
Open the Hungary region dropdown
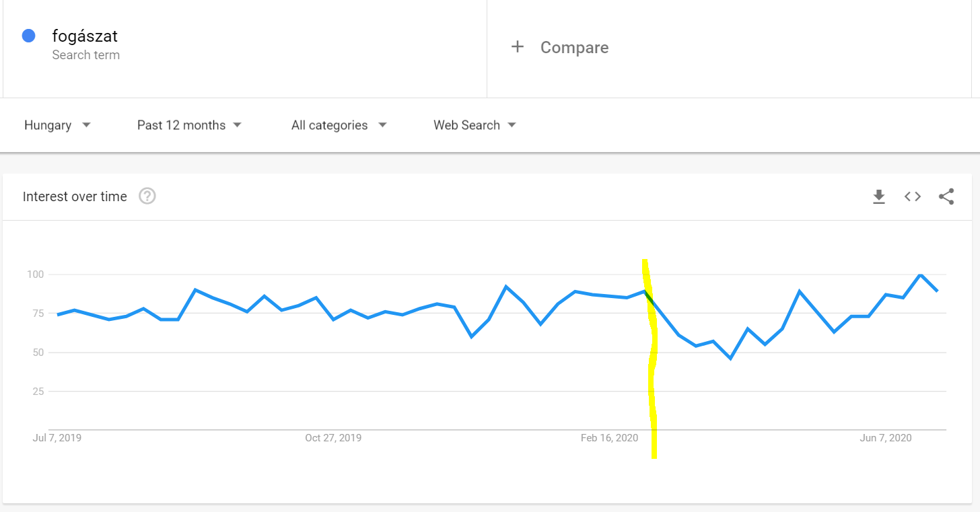tap(57, 125)
